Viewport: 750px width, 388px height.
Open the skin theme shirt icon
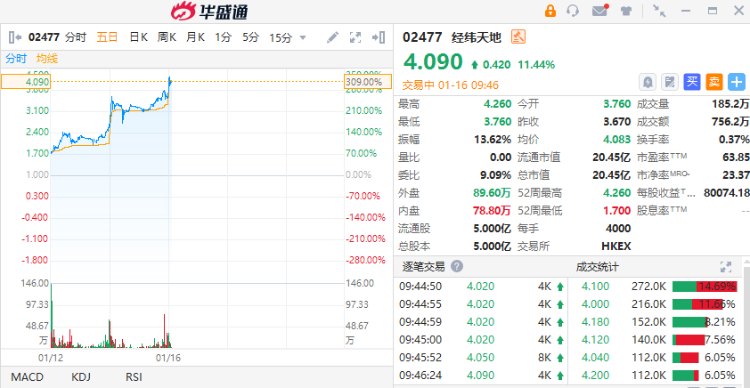click(x=626, y=11)
